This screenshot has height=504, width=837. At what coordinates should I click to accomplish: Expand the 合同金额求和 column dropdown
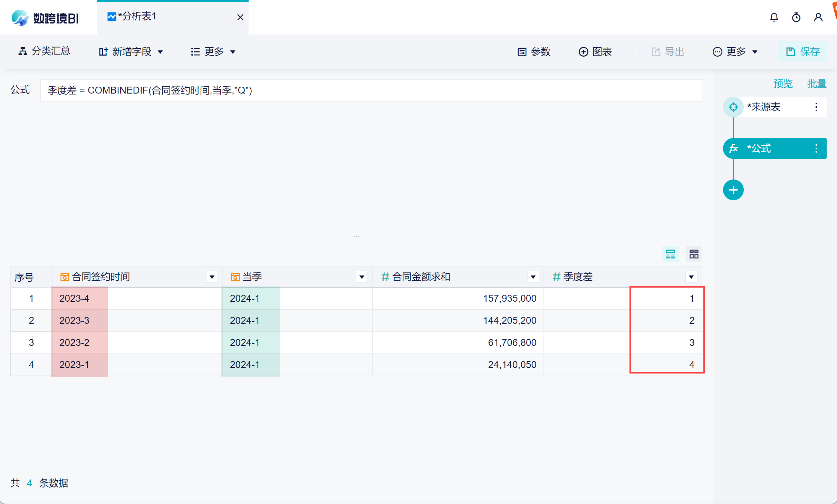click(x=533, y=277)
